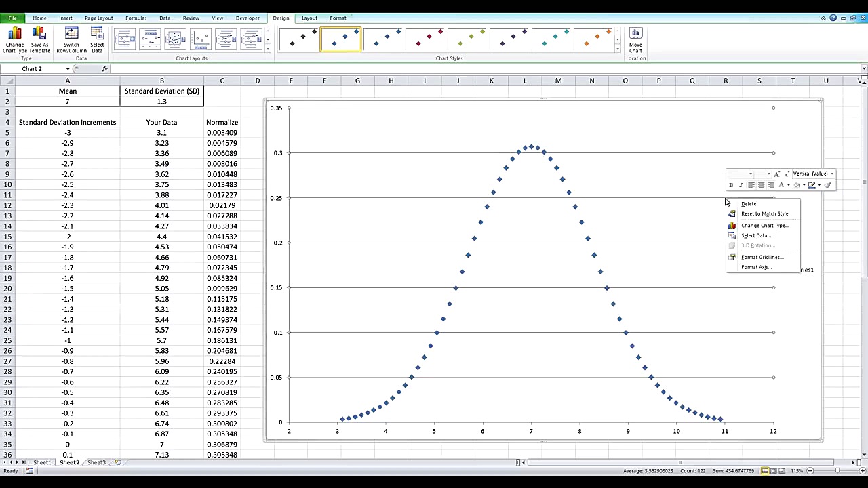Image resolution: width=868 pixels, height=488 pixels.
Task: Switch to the Formulas tab
Action: point(136,18)
